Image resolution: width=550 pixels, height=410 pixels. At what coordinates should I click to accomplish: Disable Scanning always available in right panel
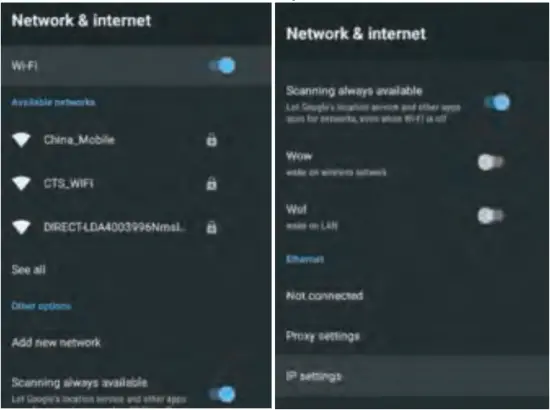click(x=497, y=102)
